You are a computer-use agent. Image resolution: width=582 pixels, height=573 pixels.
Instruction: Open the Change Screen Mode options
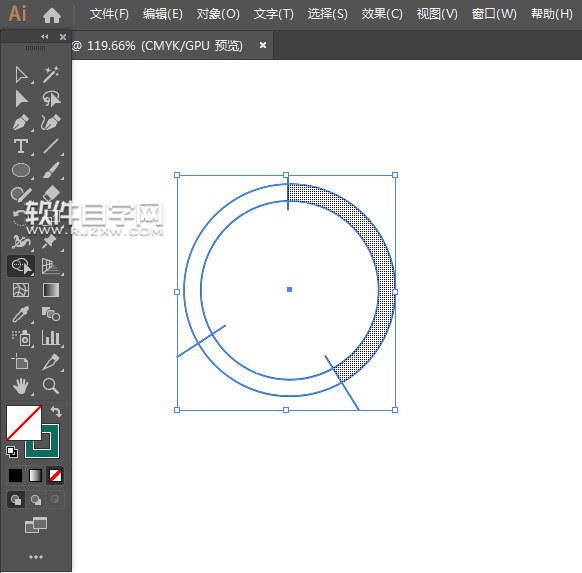(36, 525)
